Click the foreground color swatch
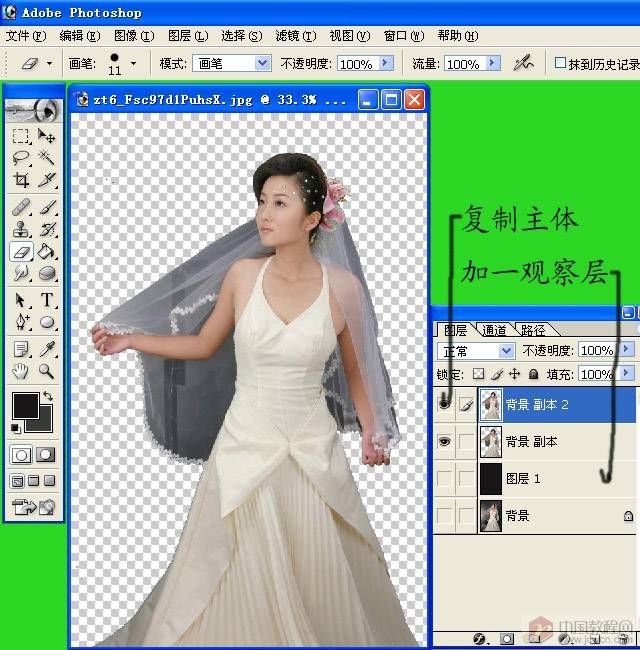 (24, 405)
